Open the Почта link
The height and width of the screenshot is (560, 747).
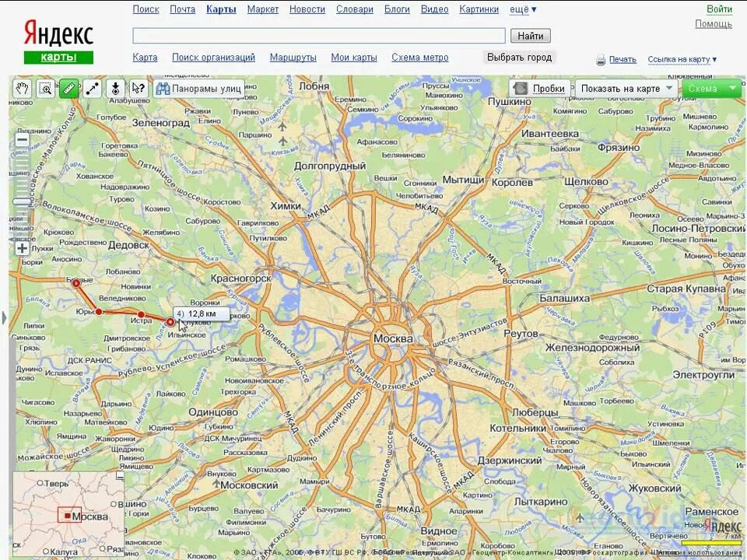182,9
